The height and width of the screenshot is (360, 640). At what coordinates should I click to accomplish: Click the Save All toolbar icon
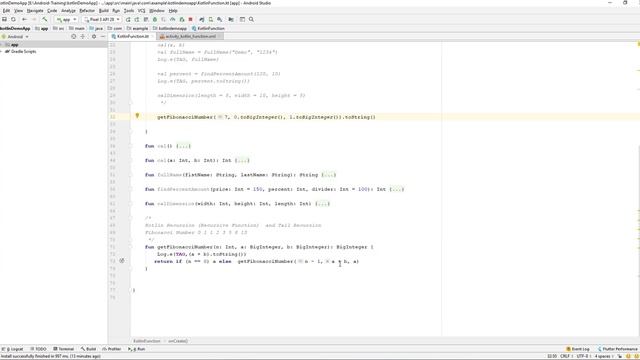[x=4, y=19]
